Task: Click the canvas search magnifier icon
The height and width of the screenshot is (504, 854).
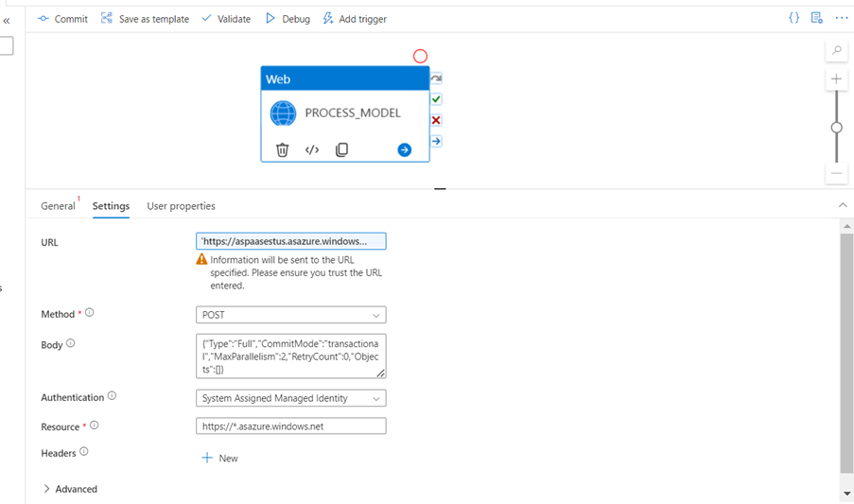Action: [836, 51]
